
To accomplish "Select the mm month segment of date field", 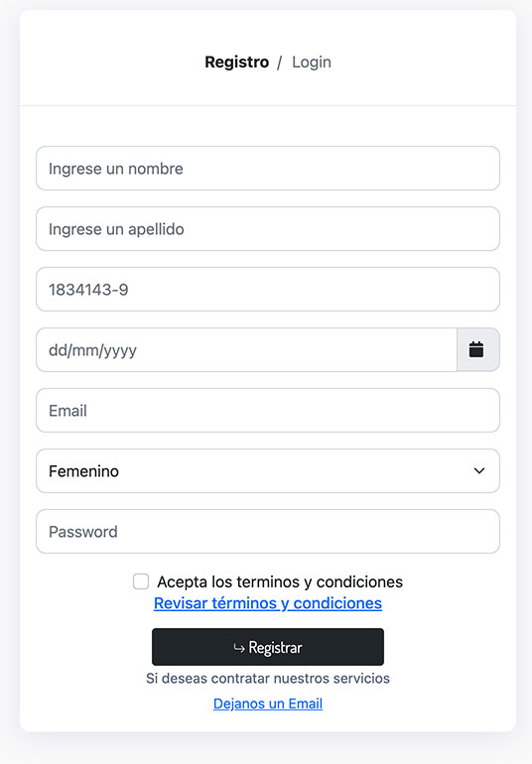I will click(83, 350).
